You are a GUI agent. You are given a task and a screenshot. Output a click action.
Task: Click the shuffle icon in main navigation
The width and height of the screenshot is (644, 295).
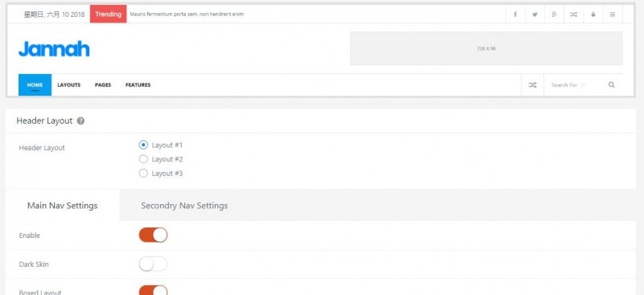532,85
